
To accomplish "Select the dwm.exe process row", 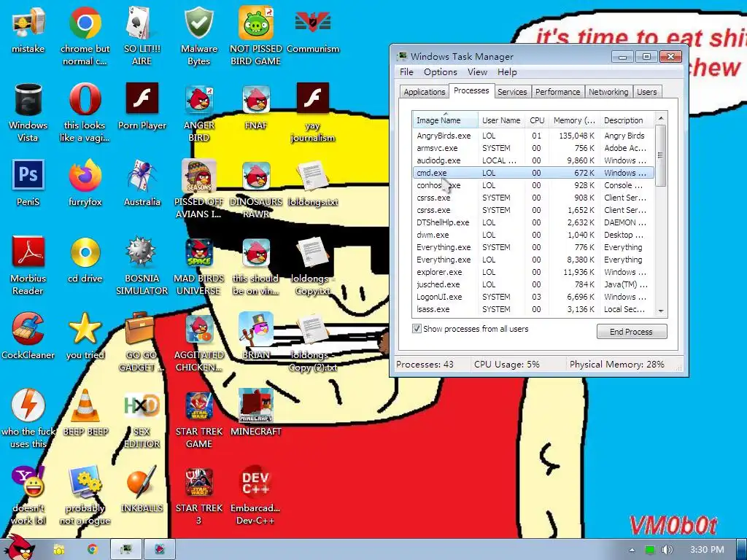I will click(533, 235).
